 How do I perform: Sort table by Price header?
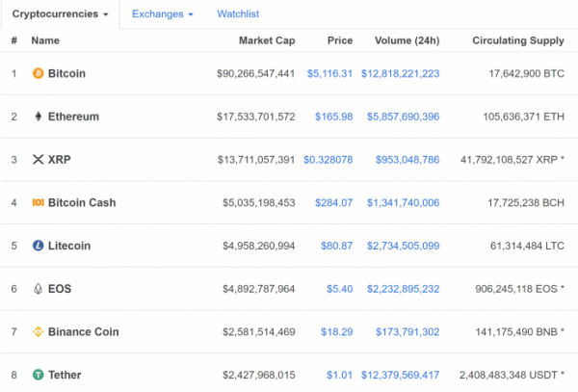click(340, 40)
